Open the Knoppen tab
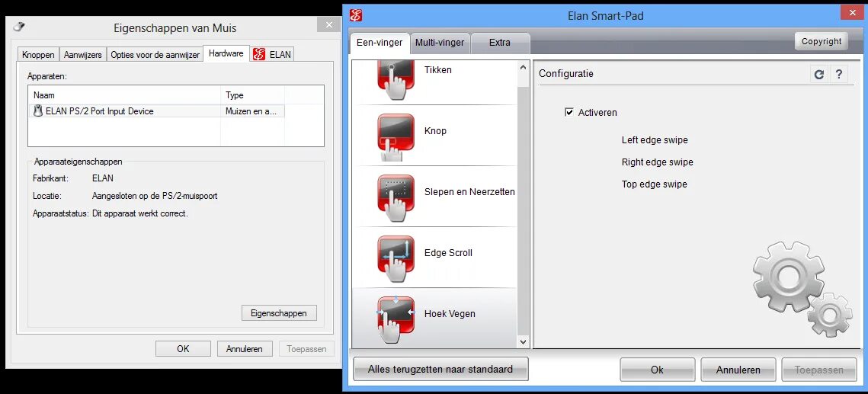This screenshot has width=868, height=394. pyautogui.click(x=38, y=55)
